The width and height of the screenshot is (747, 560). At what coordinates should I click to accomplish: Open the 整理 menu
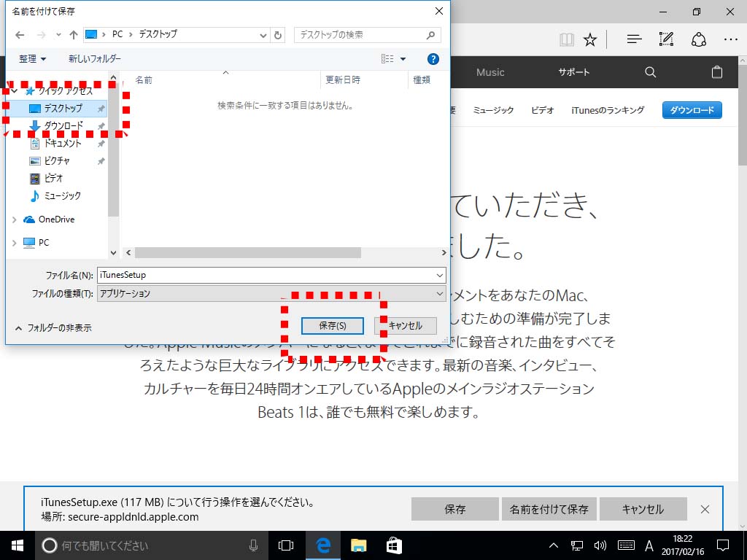click(32, 59)
